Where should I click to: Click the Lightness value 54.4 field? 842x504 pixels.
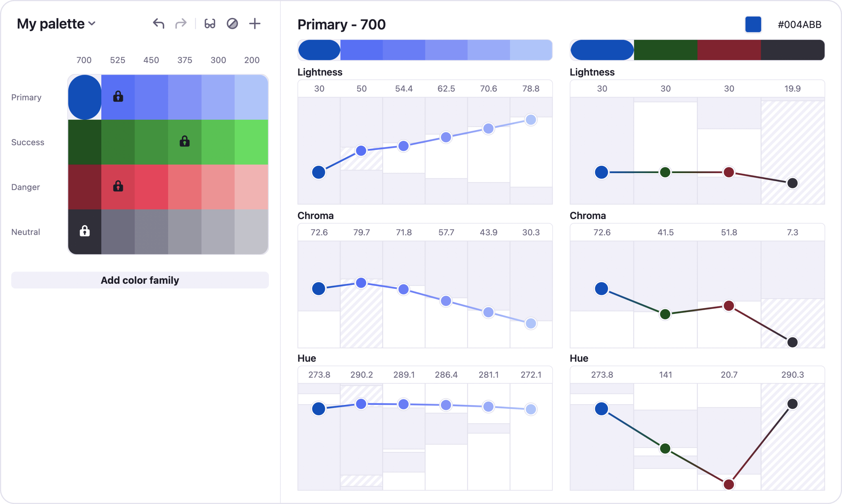coord(404,89)
